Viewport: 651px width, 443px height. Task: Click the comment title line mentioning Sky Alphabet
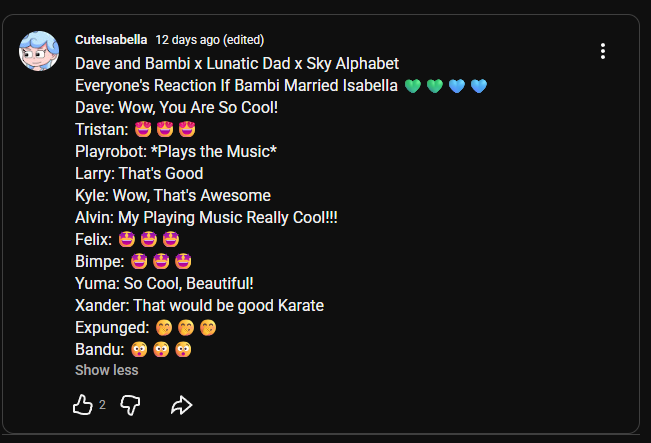point(237,63)
